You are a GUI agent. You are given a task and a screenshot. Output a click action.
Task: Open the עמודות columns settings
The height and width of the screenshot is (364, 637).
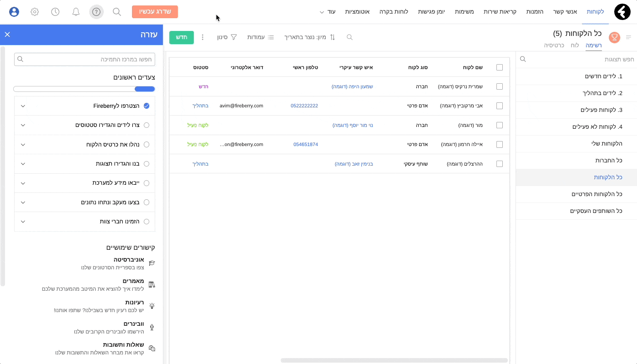pos(260,37)
